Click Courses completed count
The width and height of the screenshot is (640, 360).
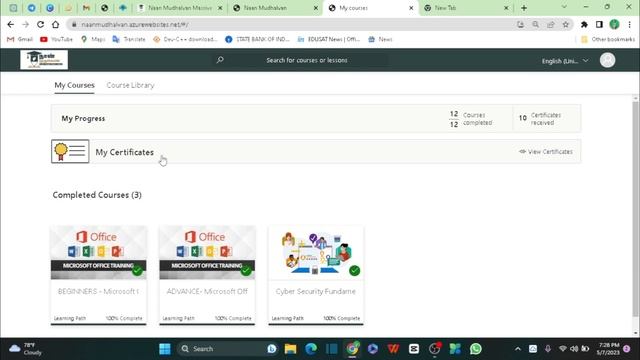coord(471,119)
